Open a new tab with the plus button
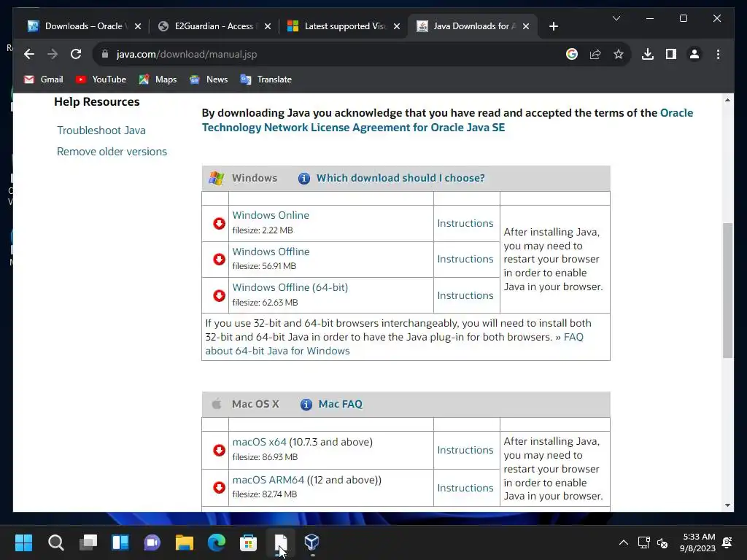This screenshot has height=560, width=747. pyautogui.click(x=553, y=26)
